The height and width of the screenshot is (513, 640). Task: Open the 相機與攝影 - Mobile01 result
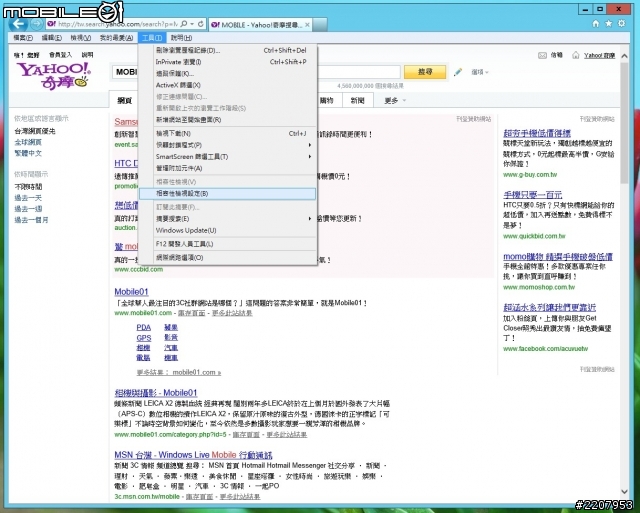point(156,393)
